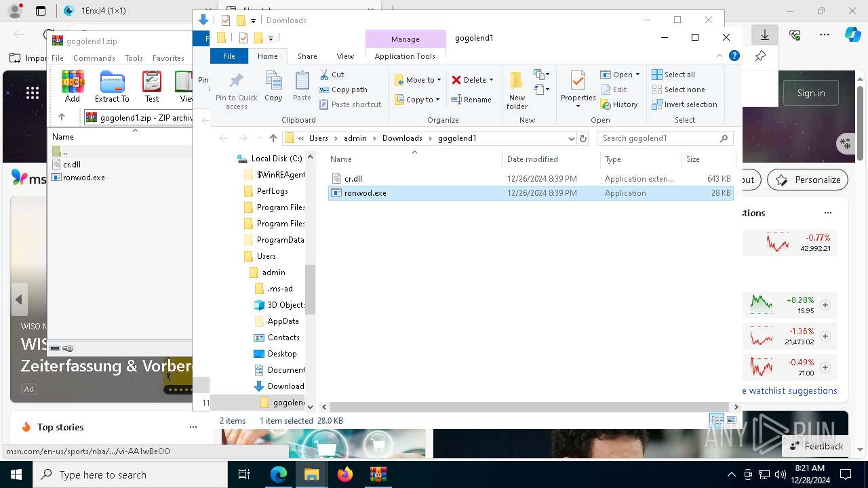Open Quick Access Toolbar customize dropdown

[x=271, y=39]
